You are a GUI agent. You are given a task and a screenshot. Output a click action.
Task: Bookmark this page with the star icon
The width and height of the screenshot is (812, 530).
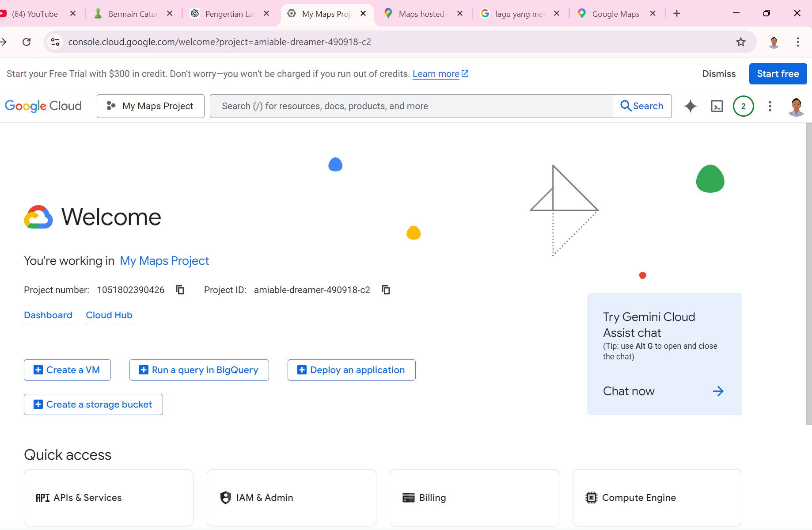tap(741, 42)
